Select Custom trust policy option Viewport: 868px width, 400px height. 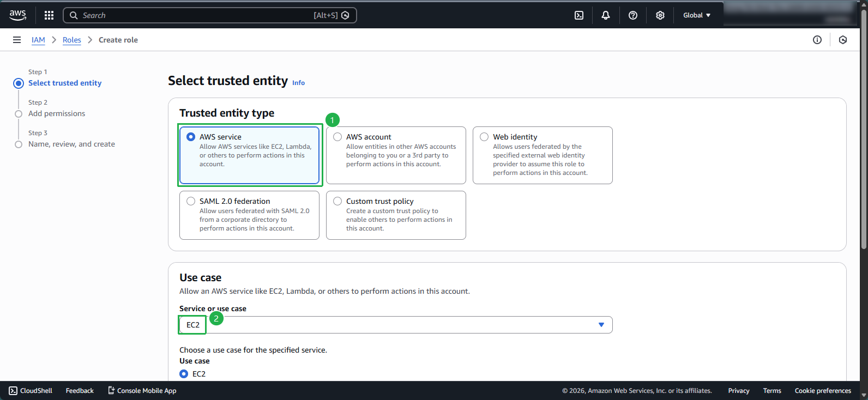(396, 215)
